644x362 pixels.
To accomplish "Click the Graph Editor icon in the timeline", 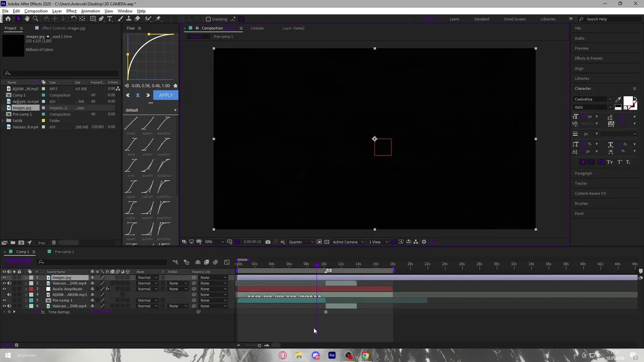I will 226,262.
